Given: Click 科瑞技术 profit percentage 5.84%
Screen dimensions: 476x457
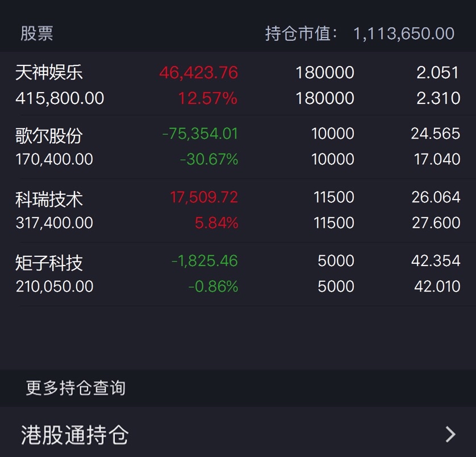Looking at the screenshot, I should (x=216, y=223).
